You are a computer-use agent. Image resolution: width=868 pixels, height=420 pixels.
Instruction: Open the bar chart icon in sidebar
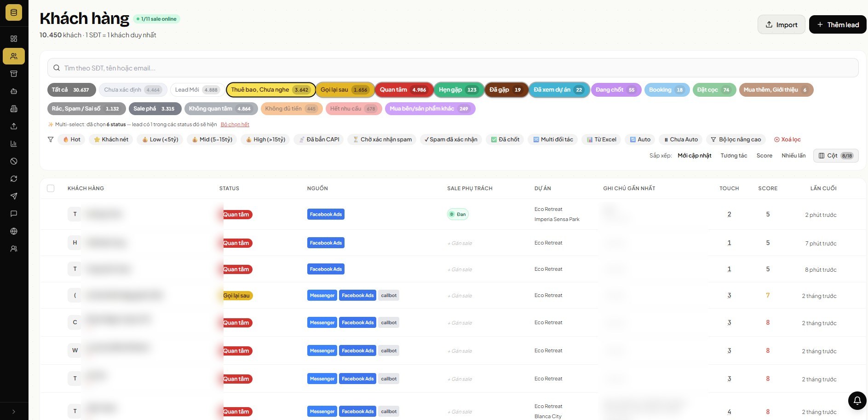14,144
